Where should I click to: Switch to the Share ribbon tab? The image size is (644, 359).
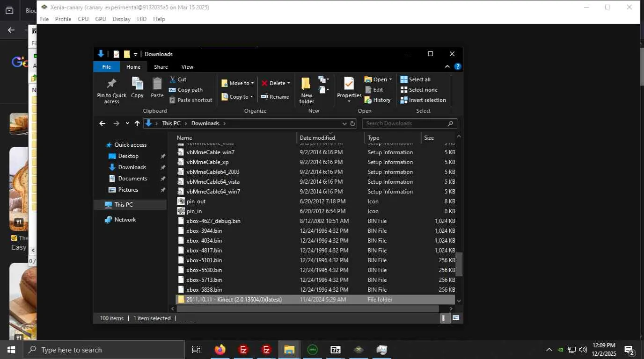[161, 67]
